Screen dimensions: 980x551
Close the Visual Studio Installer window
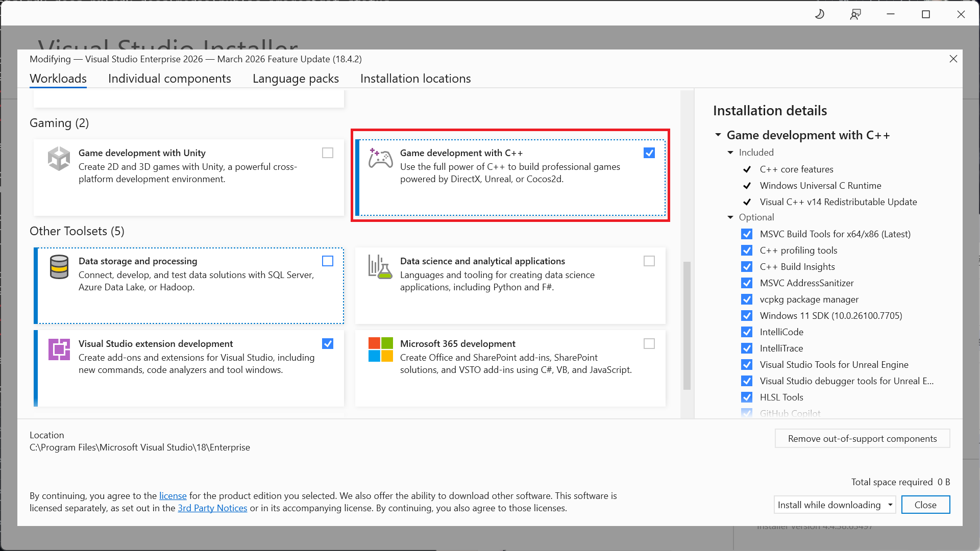[x=961, y=14]
